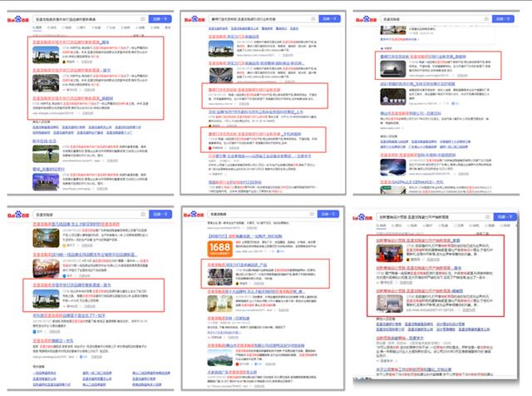This screenshot has width=532, height=396.
Task: Click the blue search button in the bottom-left screenshot
Action: [x=160, y=215]
